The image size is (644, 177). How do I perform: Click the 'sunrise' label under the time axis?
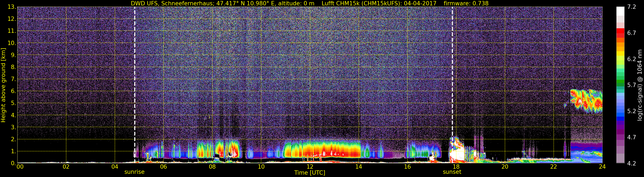click(134, 172)
